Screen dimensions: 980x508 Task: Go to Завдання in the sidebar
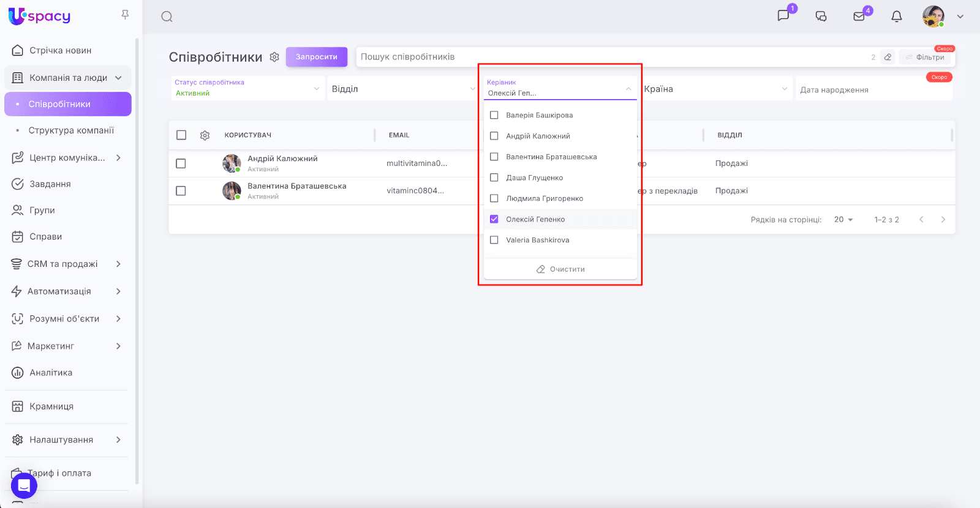tap(50, 184)
